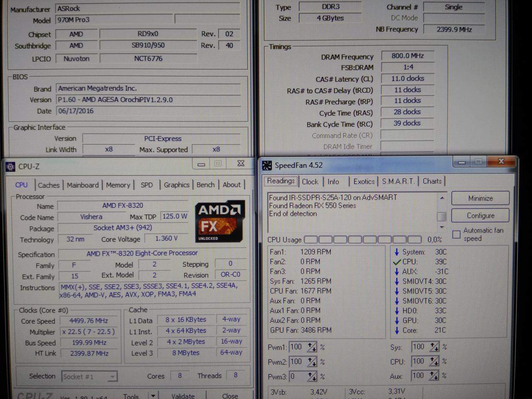The height and width of the screenshot is (399, 532).
Task: Click the GPU Fan 3486 RPM reading
Action: pos(300,330)
